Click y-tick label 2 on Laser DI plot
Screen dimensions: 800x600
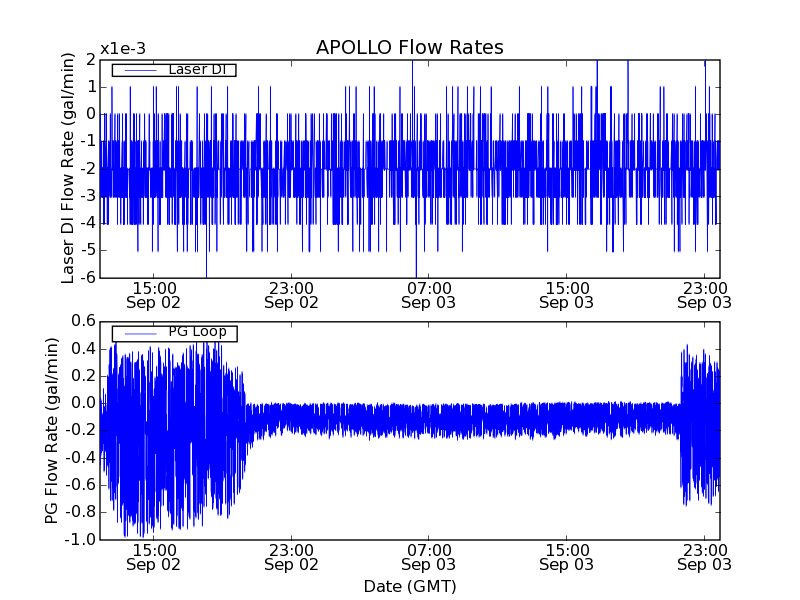(x=91, y=60)
